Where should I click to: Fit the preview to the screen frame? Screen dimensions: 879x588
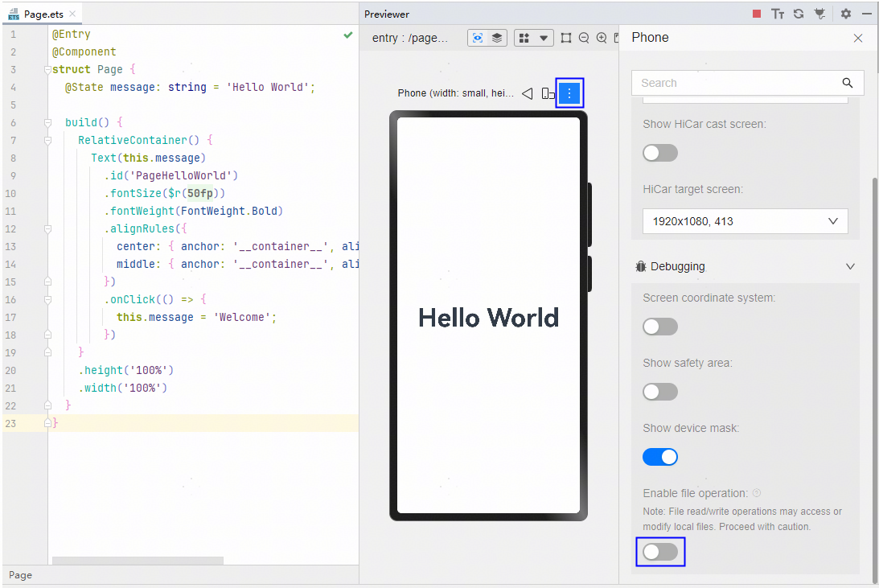pos(566,38)
